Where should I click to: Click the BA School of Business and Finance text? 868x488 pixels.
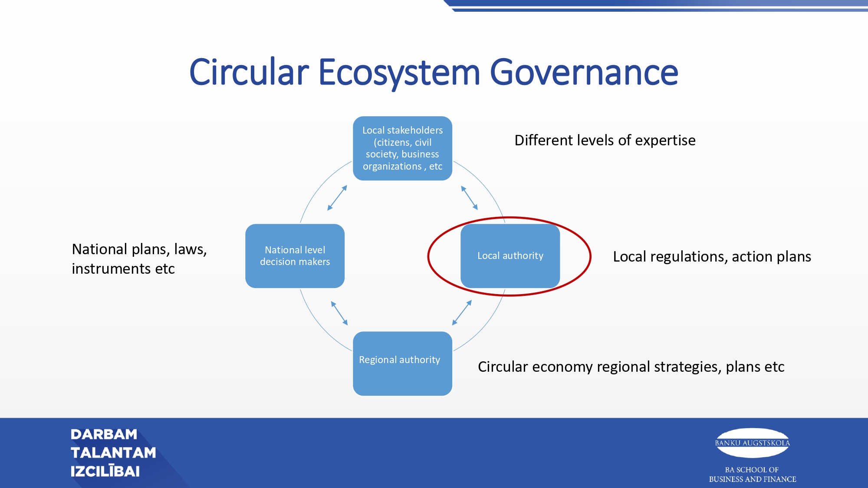(x=752, y=475)
